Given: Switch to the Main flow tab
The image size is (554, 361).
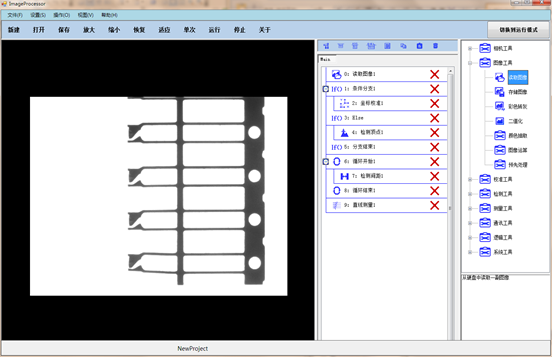Looking at the screenshot, I should (x=325, y=59).
